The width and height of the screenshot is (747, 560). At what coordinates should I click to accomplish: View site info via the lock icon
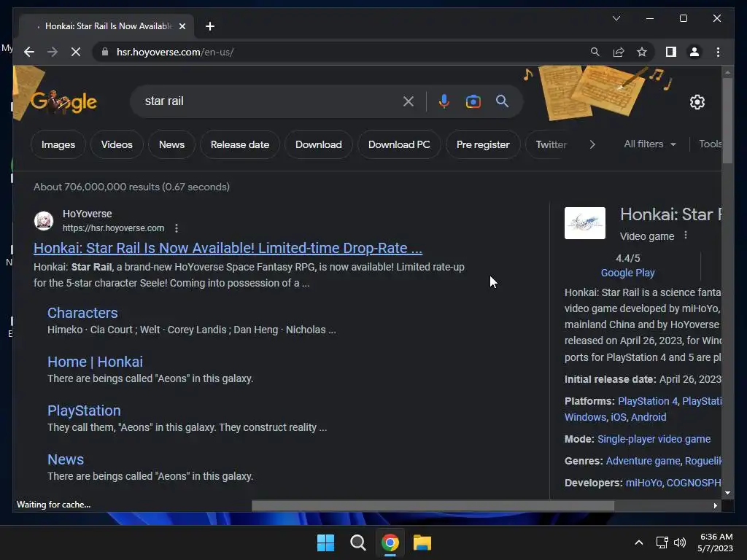click(105, 52)
